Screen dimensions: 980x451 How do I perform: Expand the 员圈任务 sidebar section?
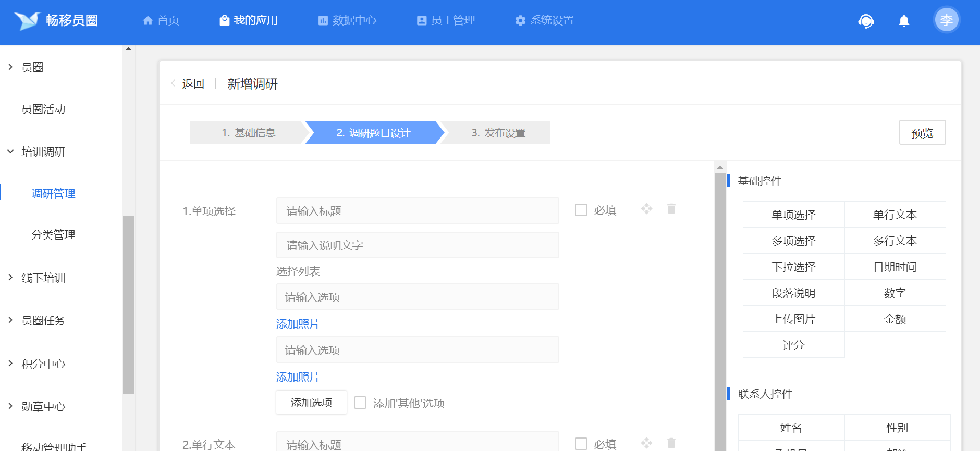10,320
